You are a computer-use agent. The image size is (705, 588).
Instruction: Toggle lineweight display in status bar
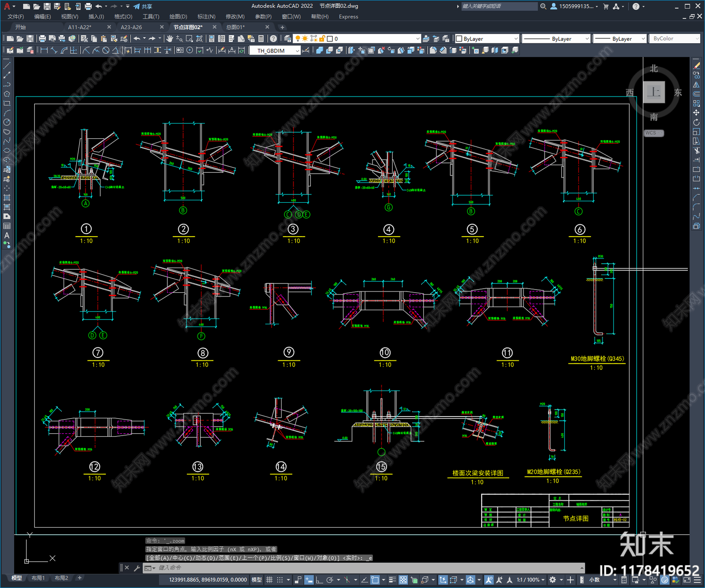click(x=392, y=580)
